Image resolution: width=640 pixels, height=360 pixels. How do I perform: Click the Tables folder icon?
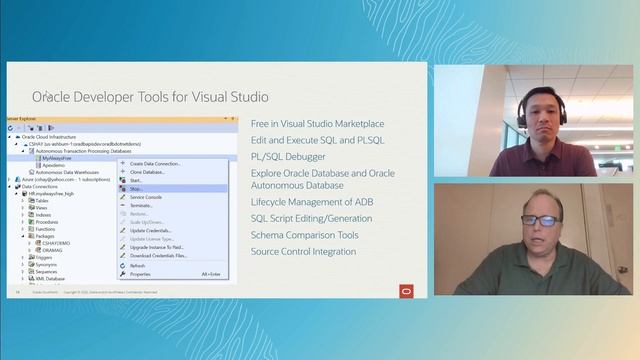click(x=31, y=201)
